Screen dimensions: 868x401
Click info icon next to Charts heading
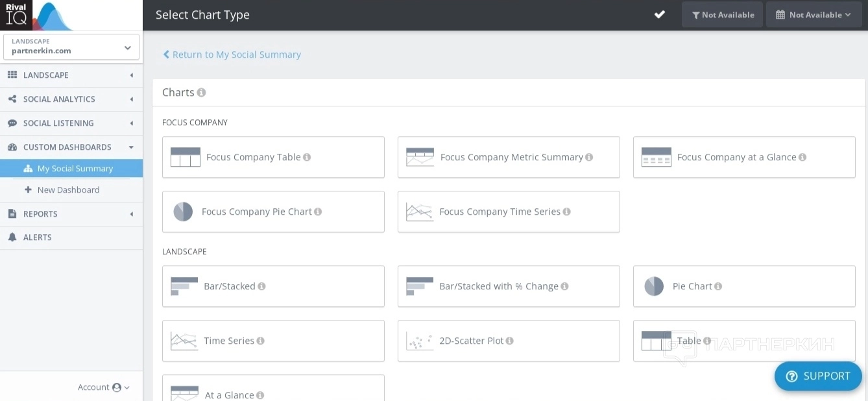coord(201,93)
